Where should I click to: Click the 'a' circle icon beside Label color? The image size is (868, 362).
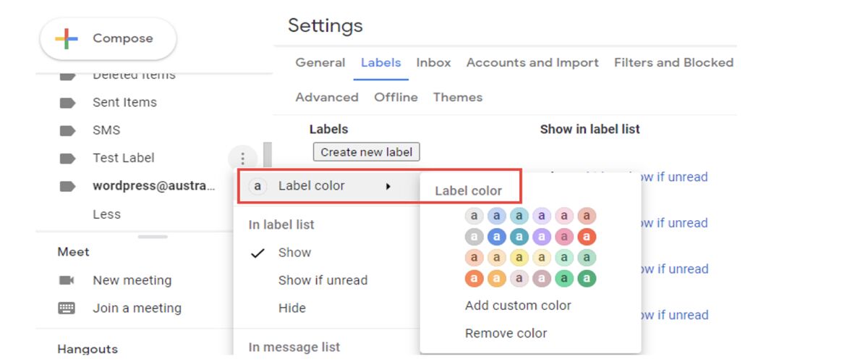click(x=257, y=187)
